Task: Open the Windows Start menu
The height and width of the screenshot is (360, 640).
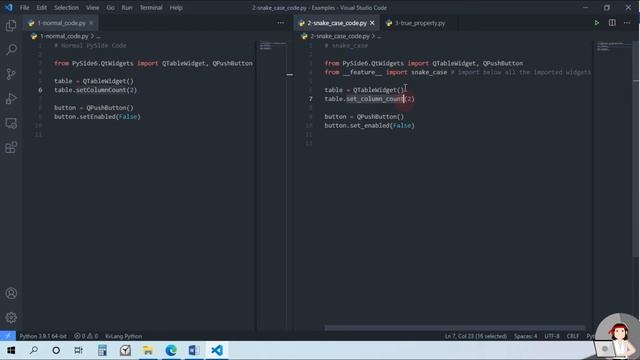Action: coord(11,350)
